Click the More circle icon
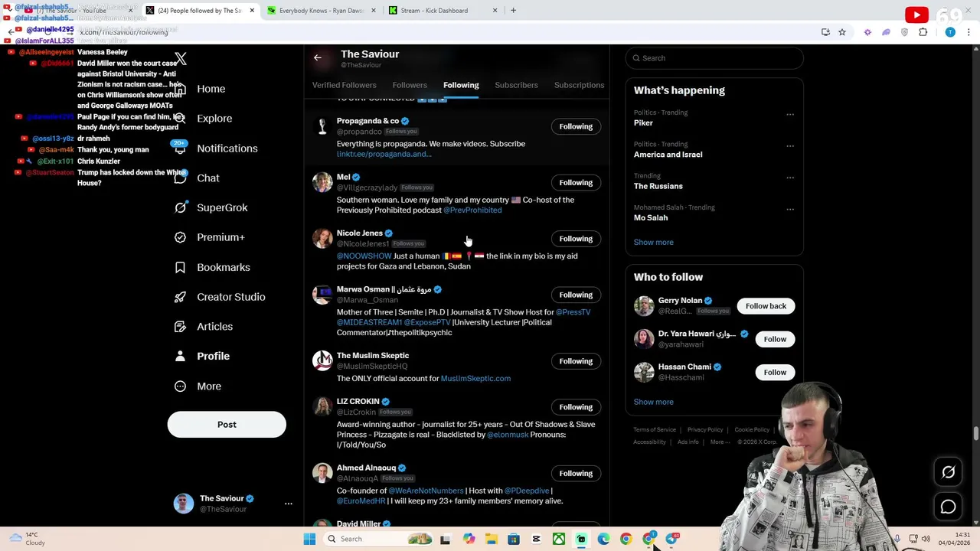The width and height of the screenshot is (980, 551). 180,386
